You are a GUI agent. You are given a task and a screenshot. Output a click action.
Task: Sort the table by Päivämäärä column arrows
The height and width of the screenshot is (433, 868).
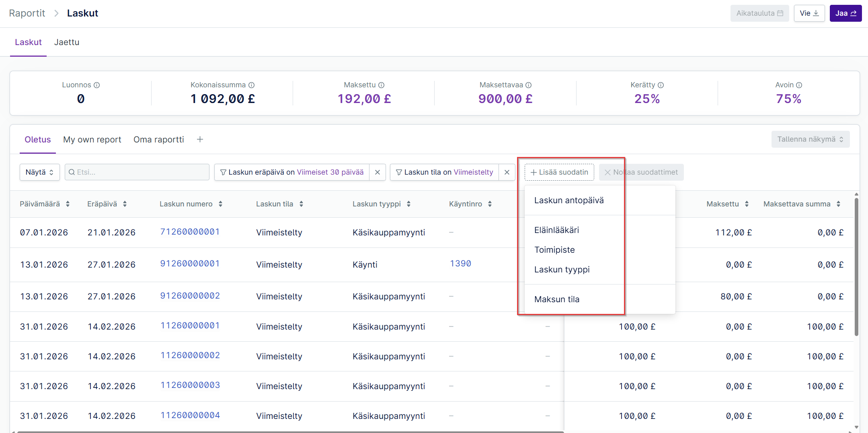[68, 204]
